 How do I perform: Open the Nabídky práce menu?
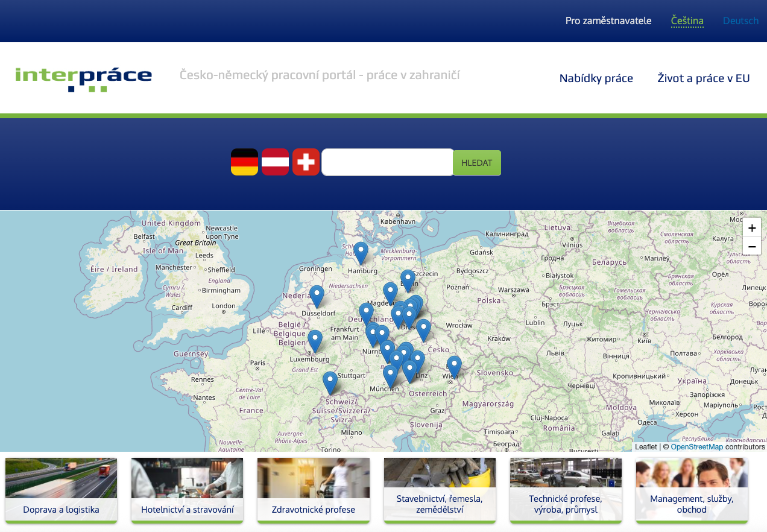(x=596, y=78)
